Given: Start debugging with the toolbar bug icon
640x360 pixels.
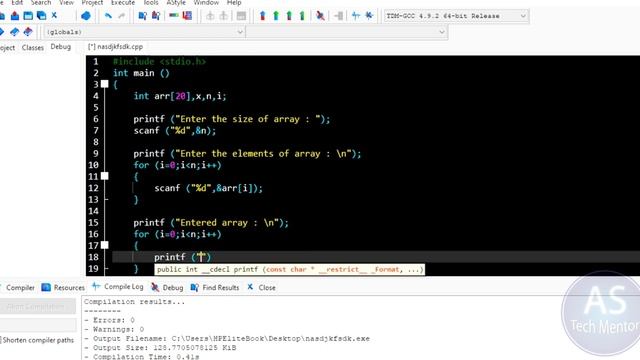Looking at the screenshot, I should (320, 16).
